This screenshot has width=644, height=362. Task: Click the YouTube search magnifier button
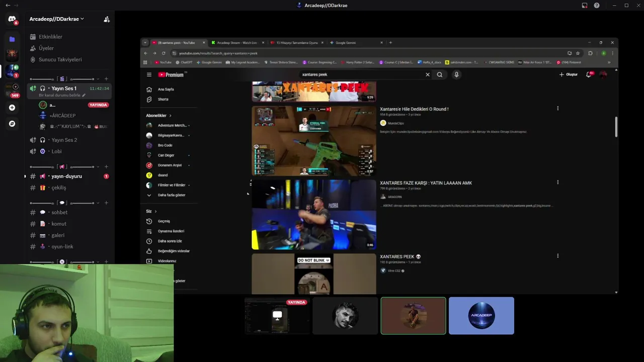point(440,74)
